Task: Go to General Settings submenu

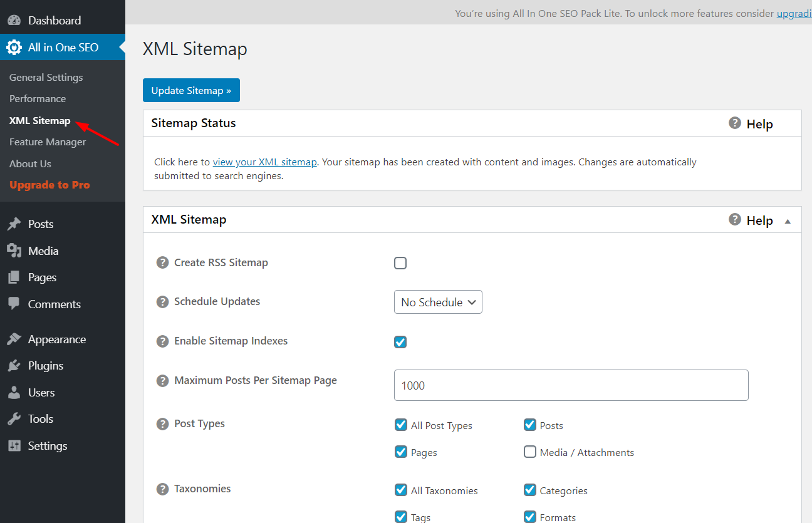Action: point(46,77)
